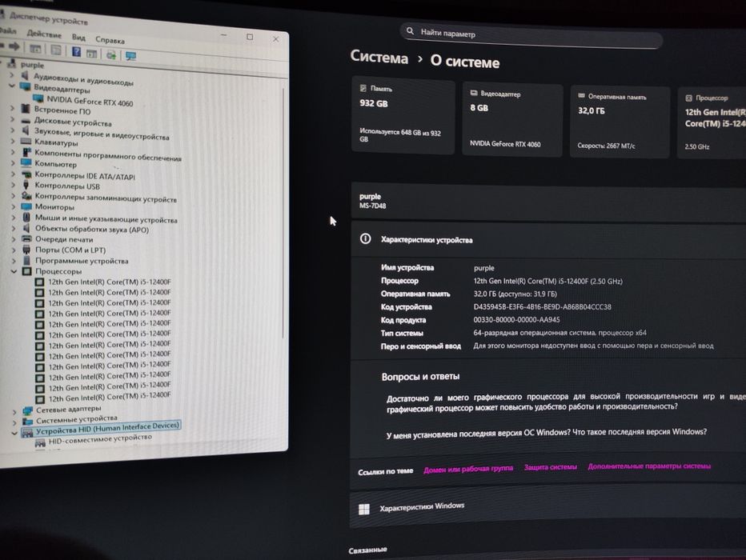The height and width of the screenshot is (560, 746).
Task: Select the device ID value D435945B-E3F6-4B16
Action: pos(543,307)
